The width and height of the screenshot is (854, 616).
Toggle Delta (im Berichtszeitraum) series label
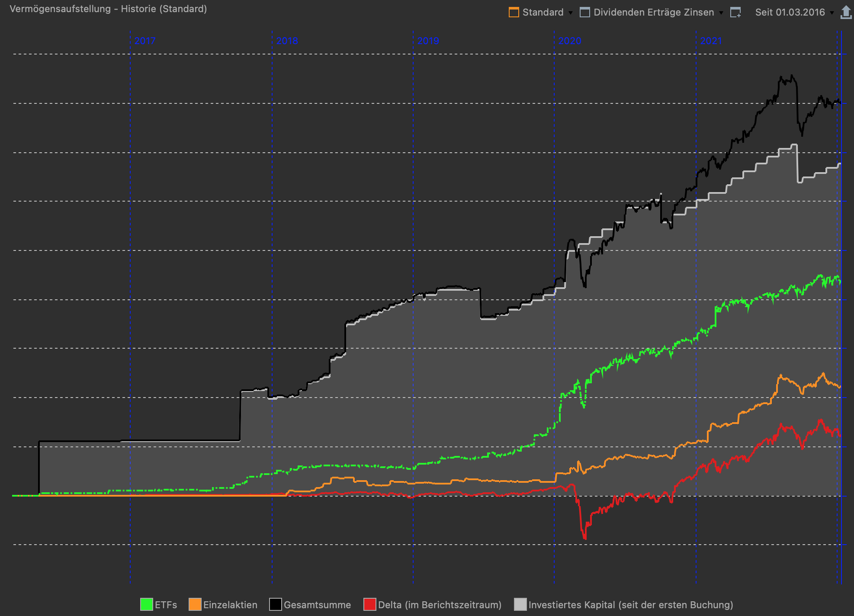click(x=440, y=605)
